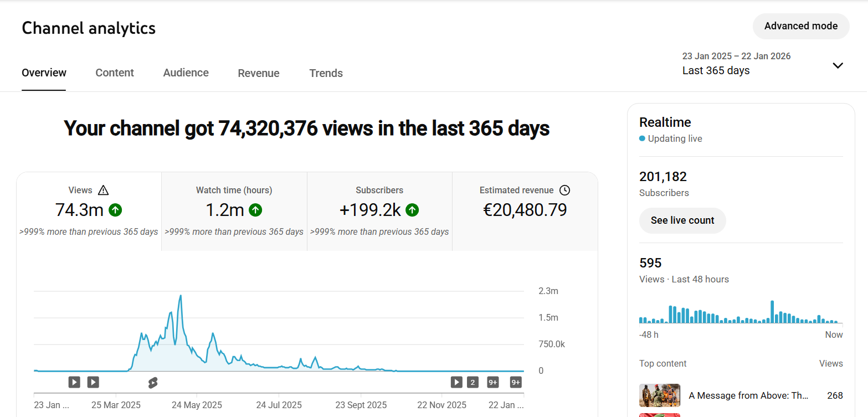Image resolution: width=868 pixels, height=417 pixels.
Task: Show the Subscribers metric card chart
Action: click(x=379, y=212)
